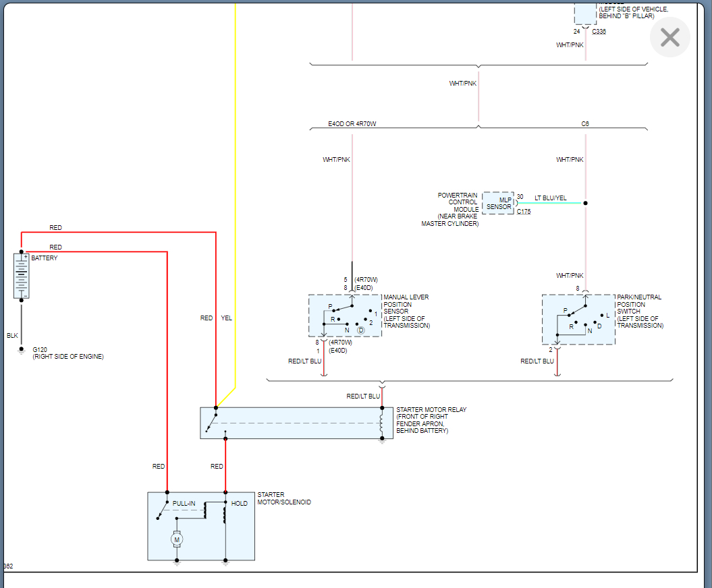Select the starter motor relay box
Screen dimensions: 712x588
296,423
